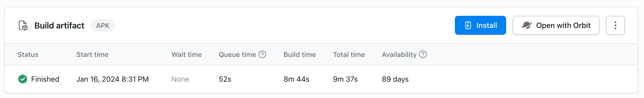Open the three-dot more options menu
Image resolution: width=644 pixels, height=98 pixels.
click(615, 25)
